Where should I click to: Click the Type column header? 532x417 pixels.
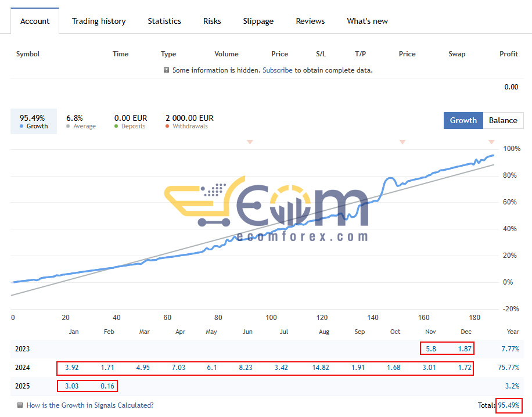(x=168, y=54)
